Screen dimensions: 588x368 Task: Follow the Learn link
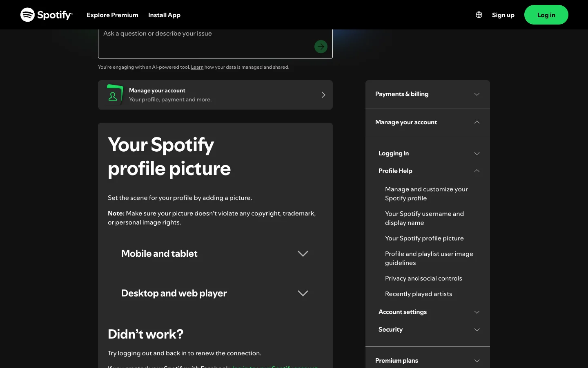tap(197, 67)
